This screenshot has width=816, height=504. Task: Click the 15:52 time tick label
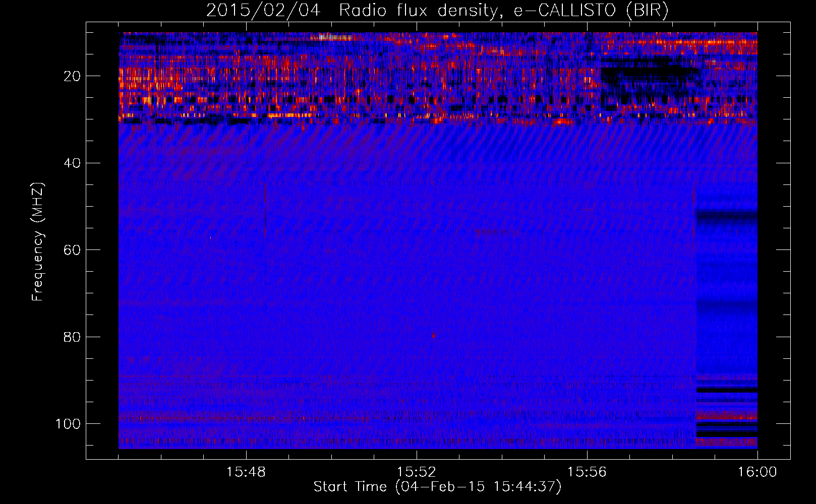point(417,472)
